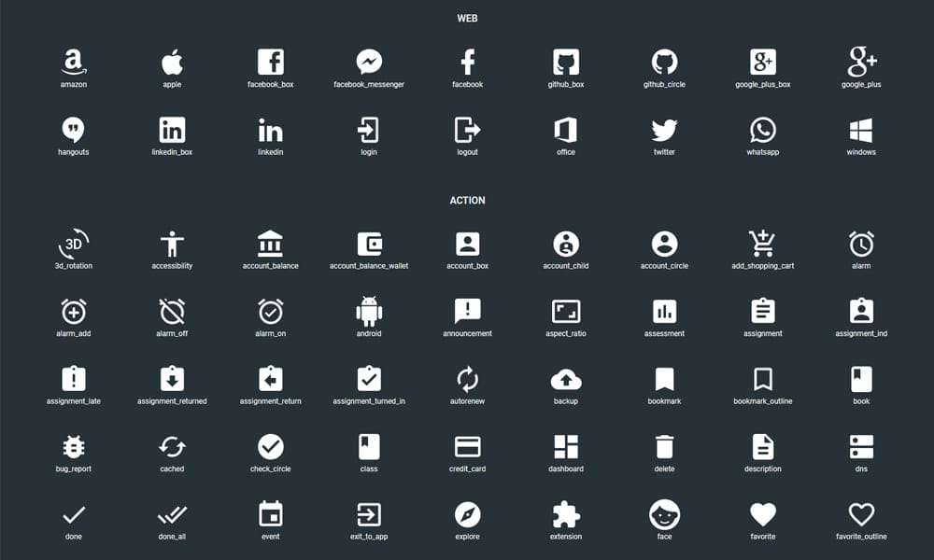Click the 'assignment_return' label text
Viewport: 934px width, 560px height.
click(271, 401)
